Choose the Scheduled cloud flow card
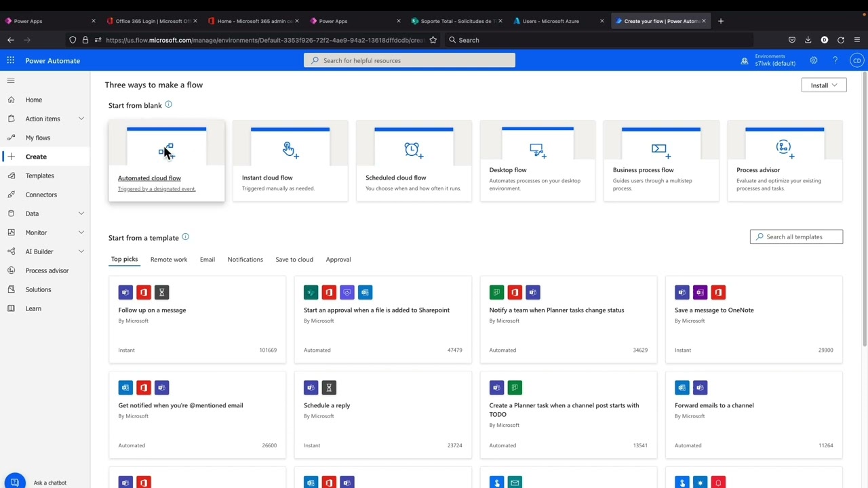Screen dimensions: 868x488 tap(414, 161)
